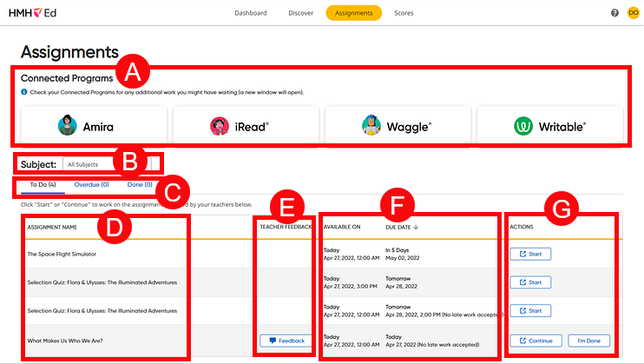Viewport: 644px width, 364px height.
Task: Click the Actions column header
Action: 522,227
